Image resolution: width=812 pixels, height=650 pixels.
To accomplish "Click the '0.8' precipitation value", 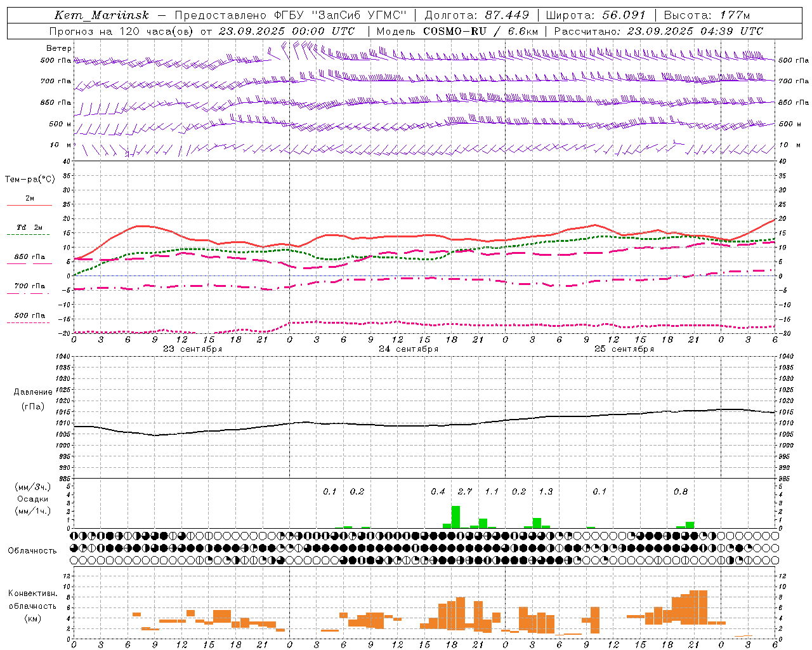I will tap(681, 491).
